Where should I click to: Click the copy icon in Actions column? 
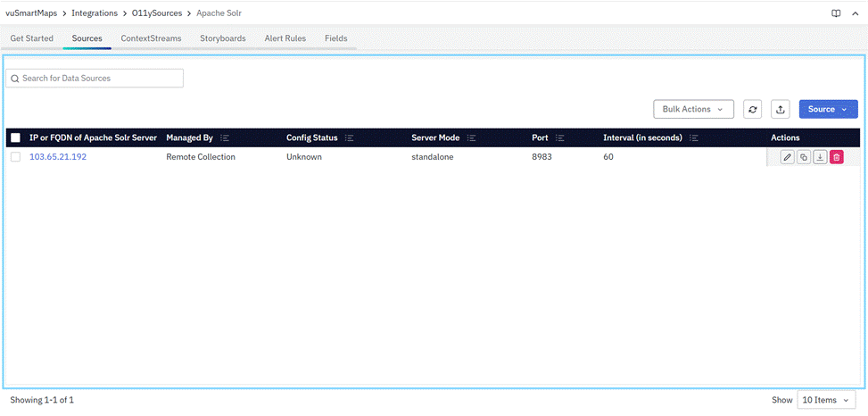pos(804,157)
